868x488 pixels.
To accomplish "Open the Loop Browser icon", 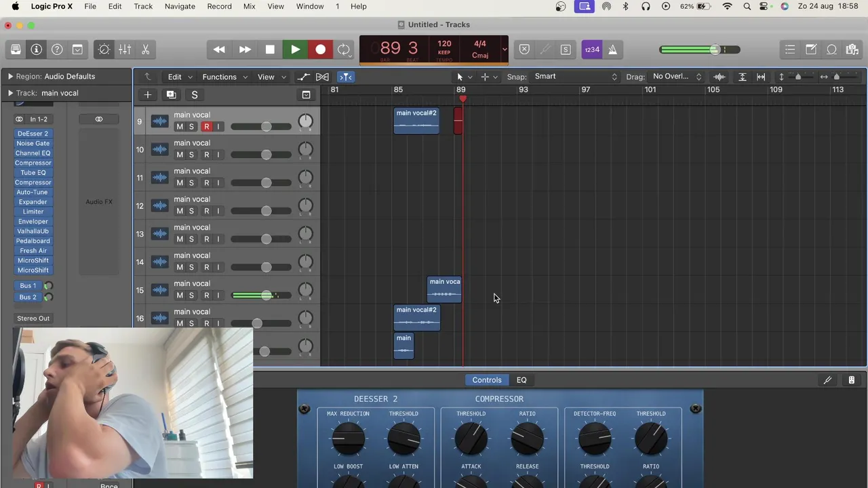I will point(832,49).
